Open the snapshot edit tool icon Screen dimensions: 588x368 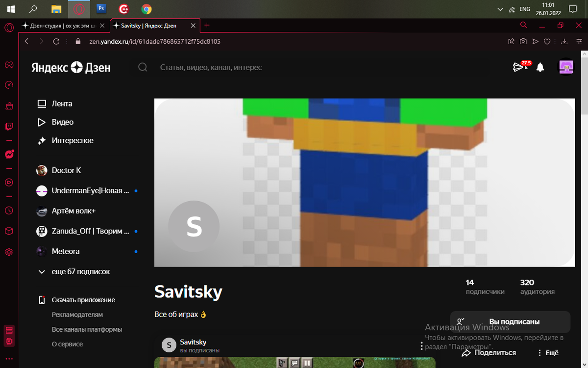pyautogui.click(x=511, y=42)
